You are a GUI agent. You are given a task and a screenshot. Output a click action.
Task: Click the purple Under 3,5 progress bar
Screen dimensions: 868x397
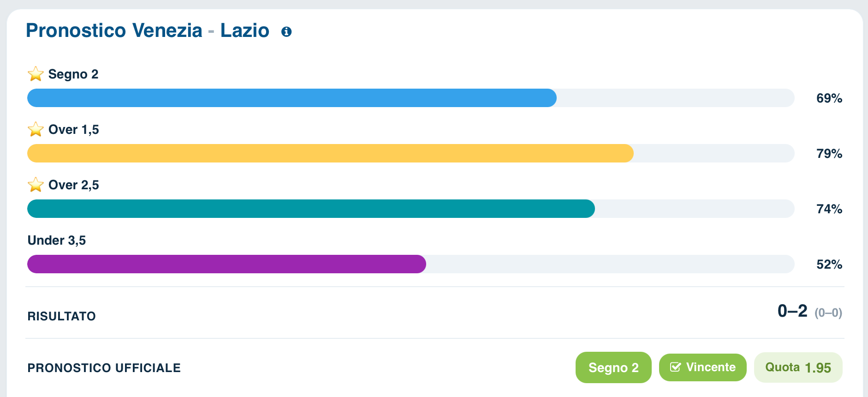[x=410, y=264]
